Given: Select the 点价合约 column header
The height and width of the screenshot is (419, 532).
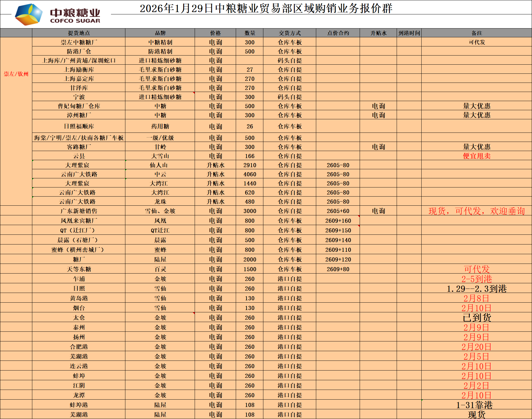Looking at the screenshot, I should tap(338, 33).
